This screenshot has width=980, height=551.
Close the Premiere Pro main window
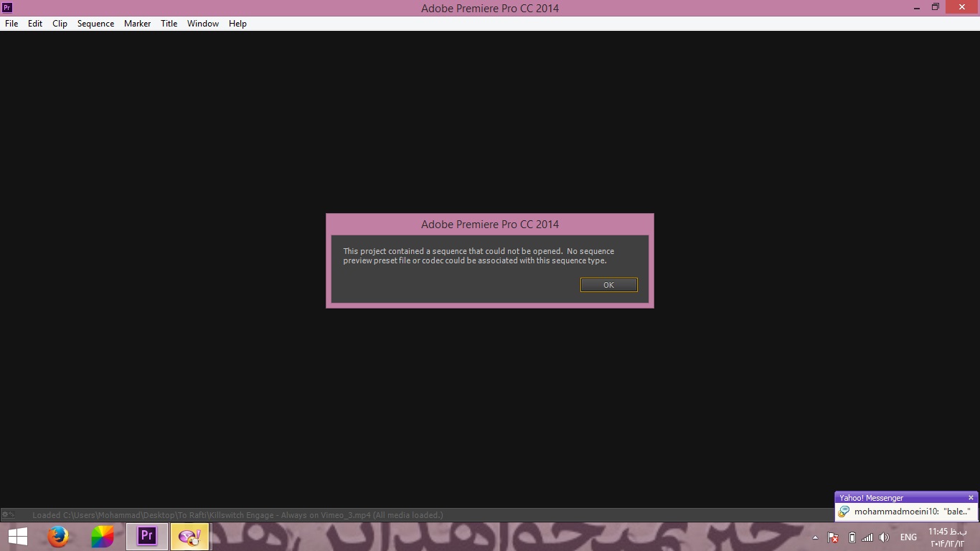[962, 8]
